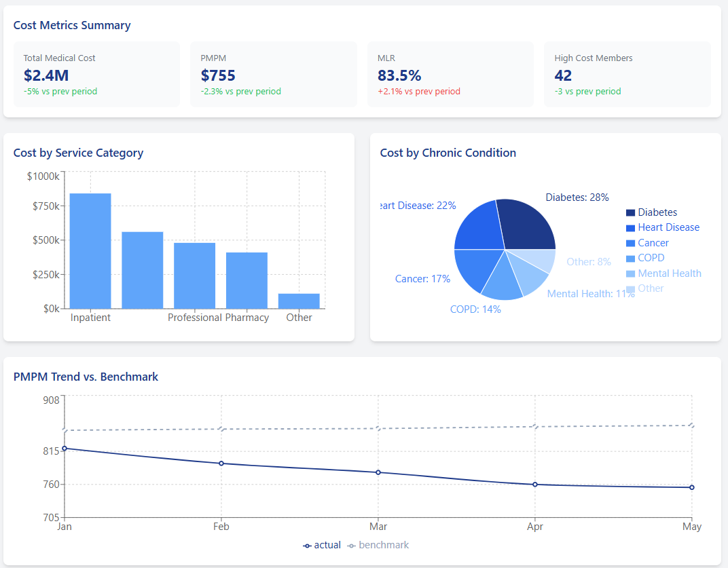This screenshot has width=728, height=568.
Task: Click the Feb x-axis label
Action: (x=221, y=527)
